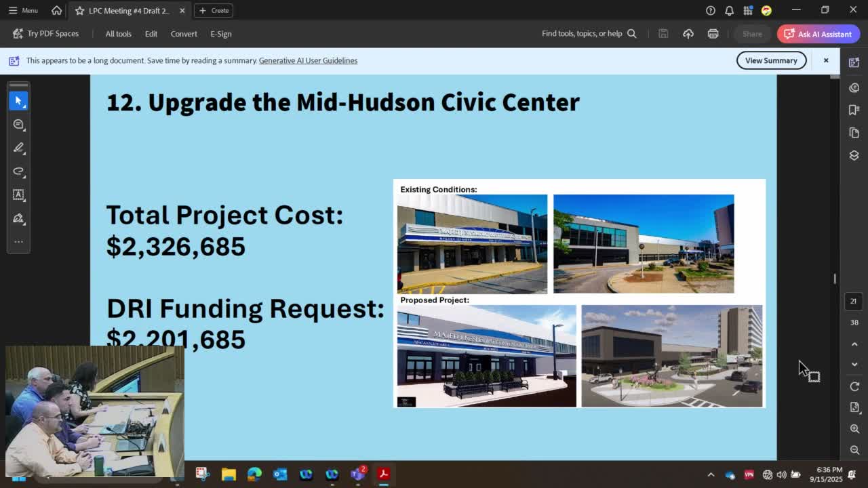Open Microsoft Edge from the taskbar
The width and height of the screenshot is (868, 488).
254,474
